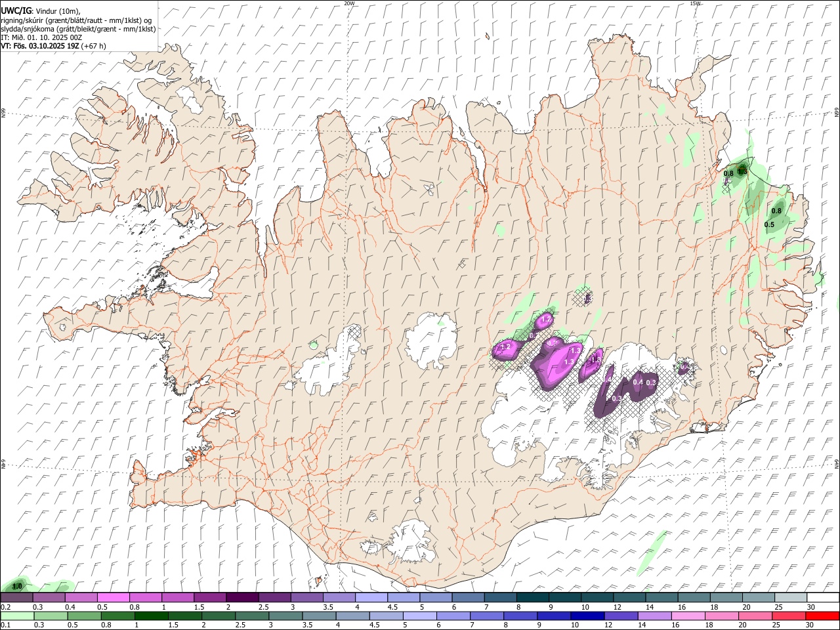Select the dark blue 10–12 rain swatch

(x=587, y=616)
